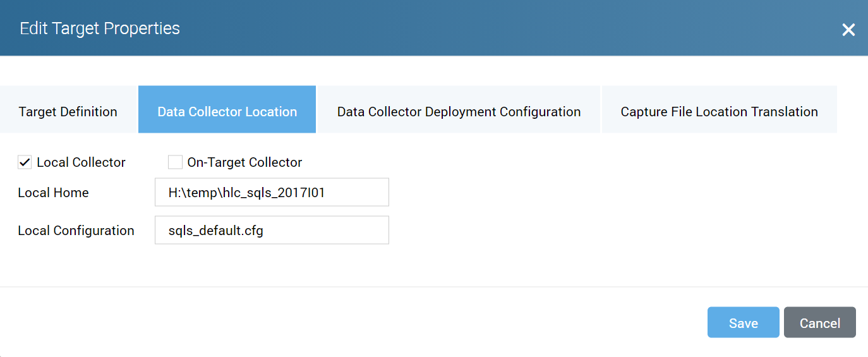Focus the Local Home path field

(x=272, y=193)
